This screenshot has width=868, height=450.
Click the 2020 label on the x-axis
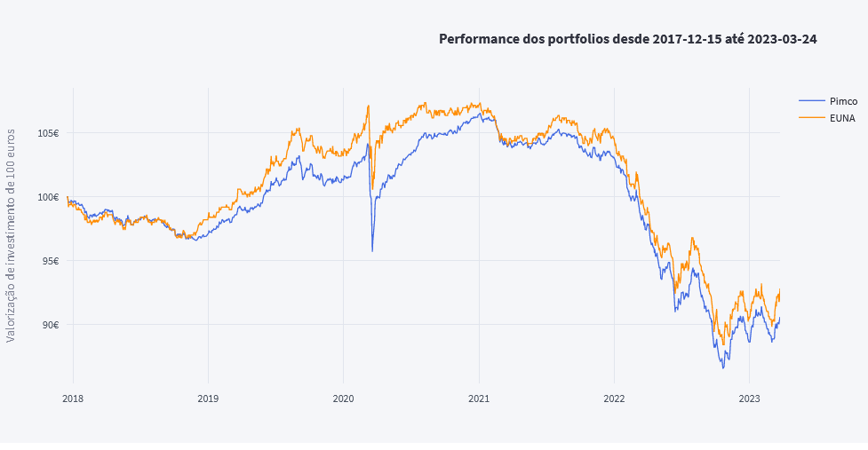344,398
